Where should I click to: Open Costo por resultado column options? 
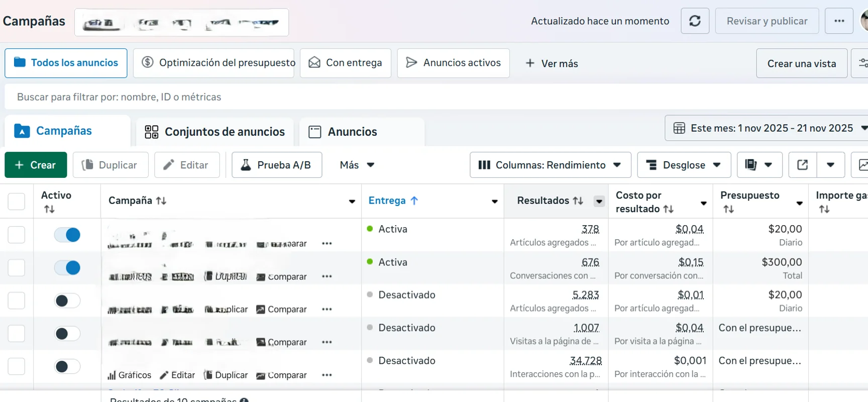coord(704,203)
